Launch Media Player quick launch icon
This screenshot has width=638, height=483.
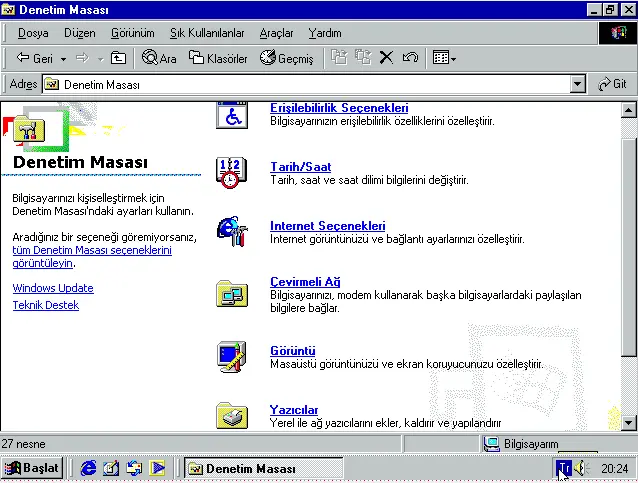157,468
